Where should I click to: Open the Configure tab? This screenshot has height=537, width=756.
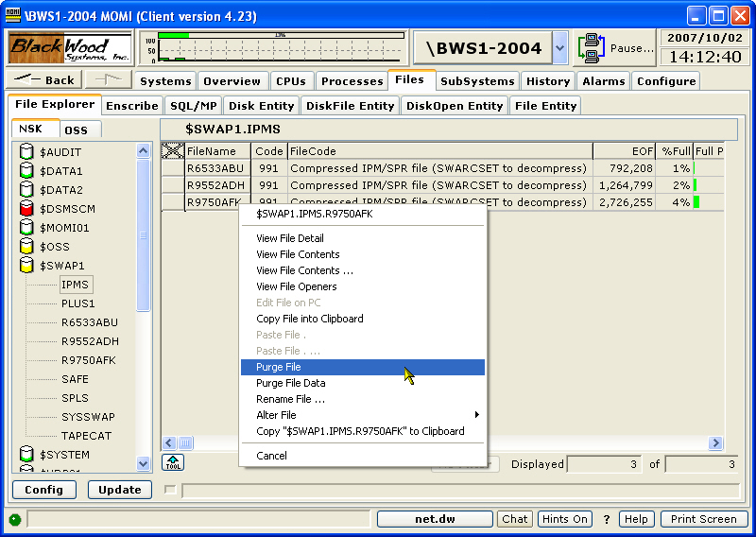[x=666, y=81]
